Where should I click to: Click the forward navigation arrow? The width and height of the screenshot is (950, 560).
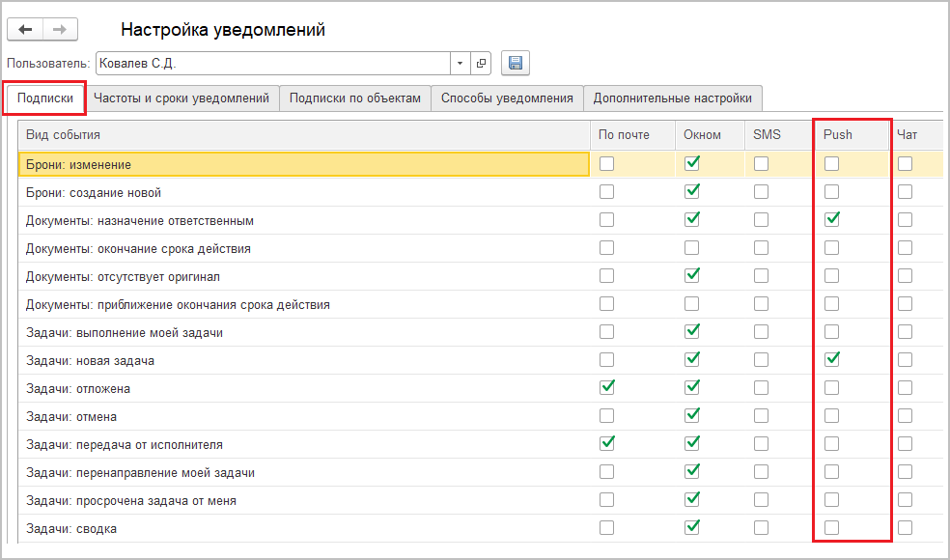(60, 30)
